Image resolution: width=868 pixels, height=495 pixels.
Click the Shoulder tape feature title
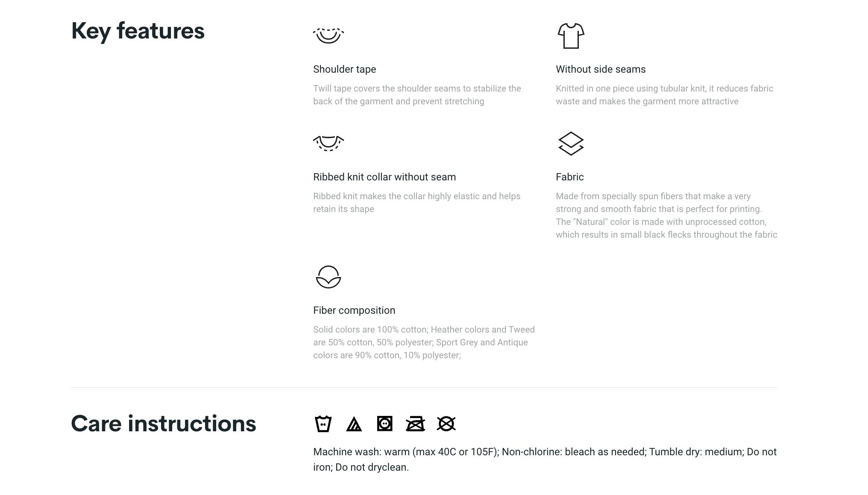click(x=344, y=69)
